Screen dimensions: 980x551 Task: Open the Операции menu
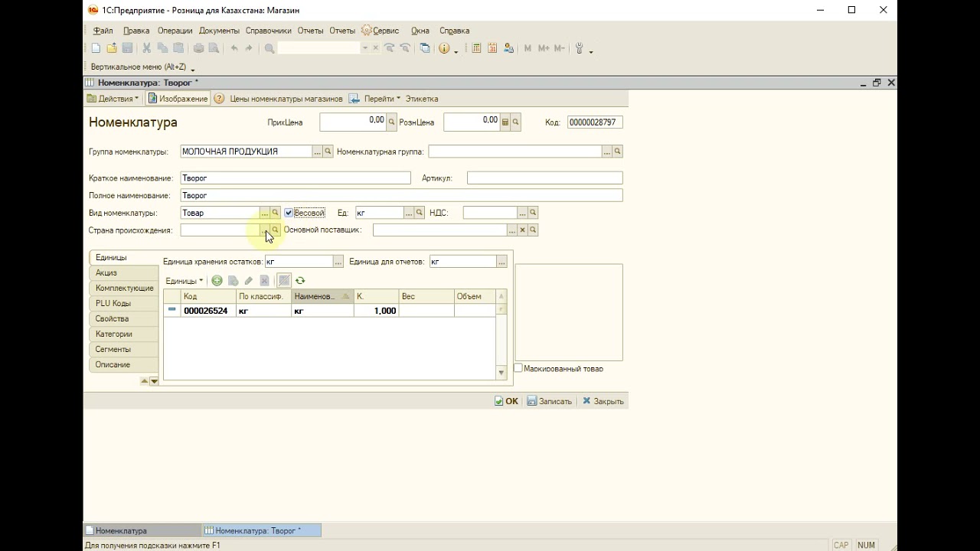click(175, 31)
